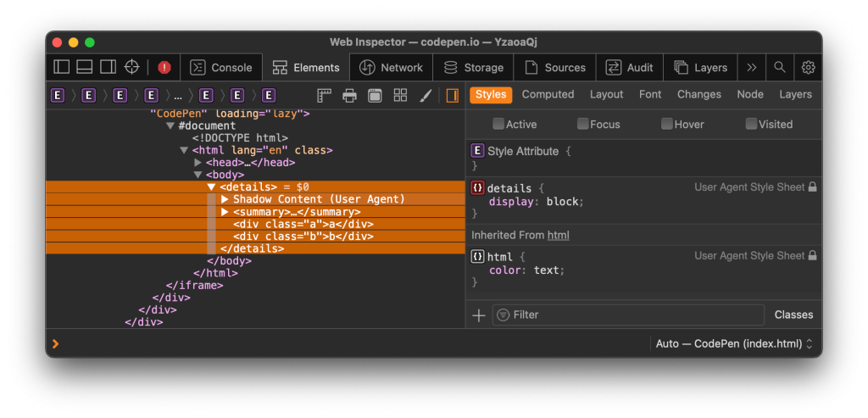Dock inspector to bottom of window
This screenshot has height=418, width=868.
coord(84,68)
